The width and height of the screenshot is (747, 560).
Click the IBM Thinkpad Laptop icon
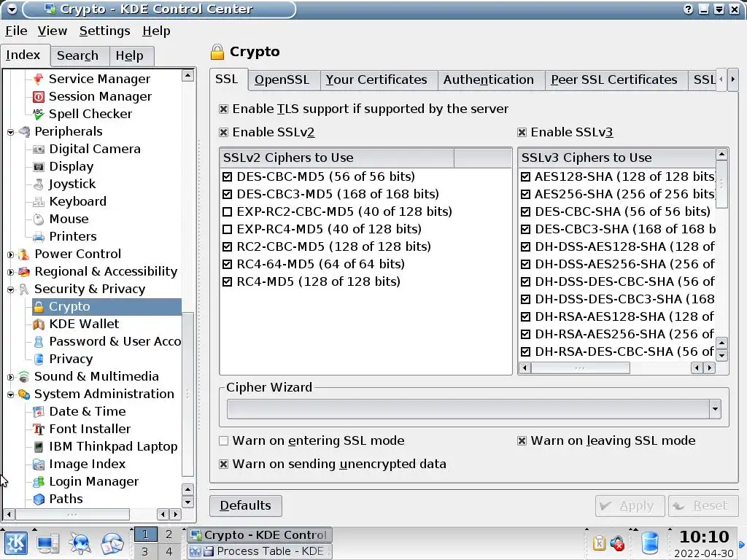click(x=39, y=447)
